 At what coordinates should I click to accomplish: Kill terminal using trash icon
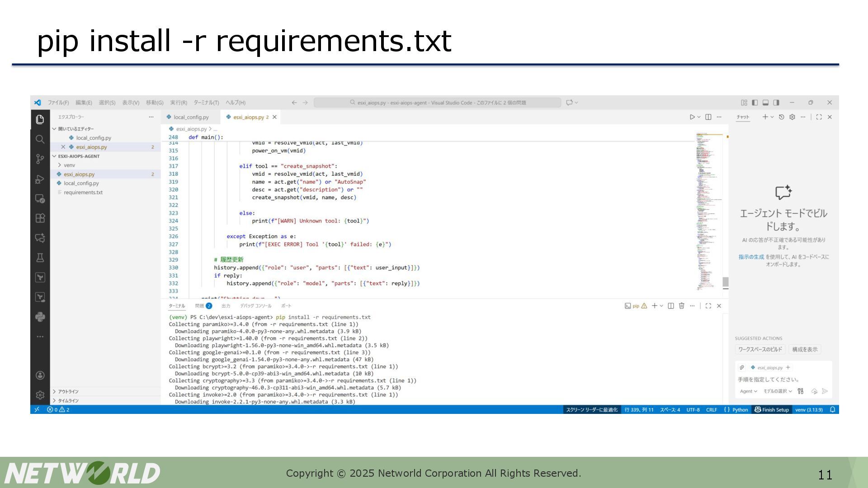tap(681, 306)
